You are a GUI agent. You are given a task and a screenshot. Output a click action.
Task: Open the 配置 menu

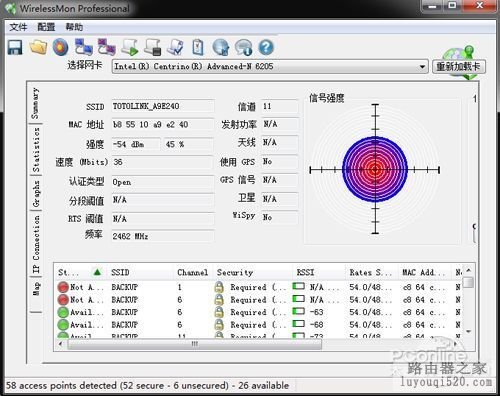coord(46,27)
